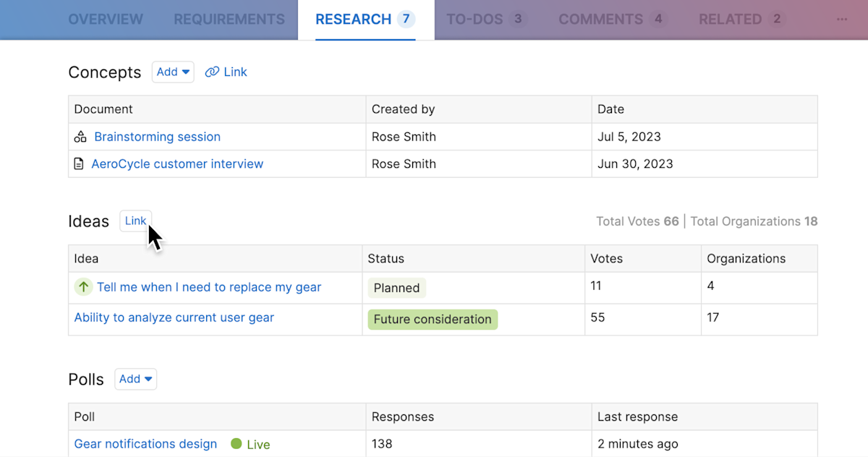Open the idea Ability to analyze current user gear

(174, 317)
